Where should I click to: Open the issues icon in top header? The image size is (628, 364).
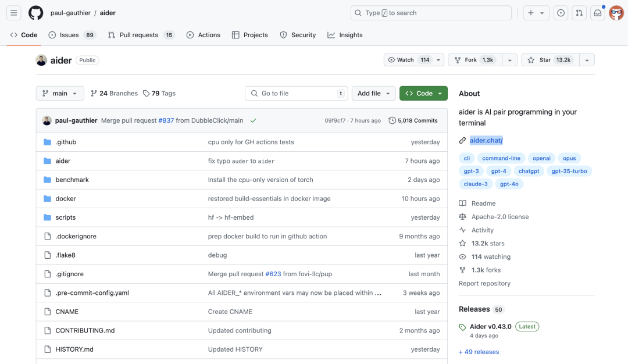(x=561, y=13)
